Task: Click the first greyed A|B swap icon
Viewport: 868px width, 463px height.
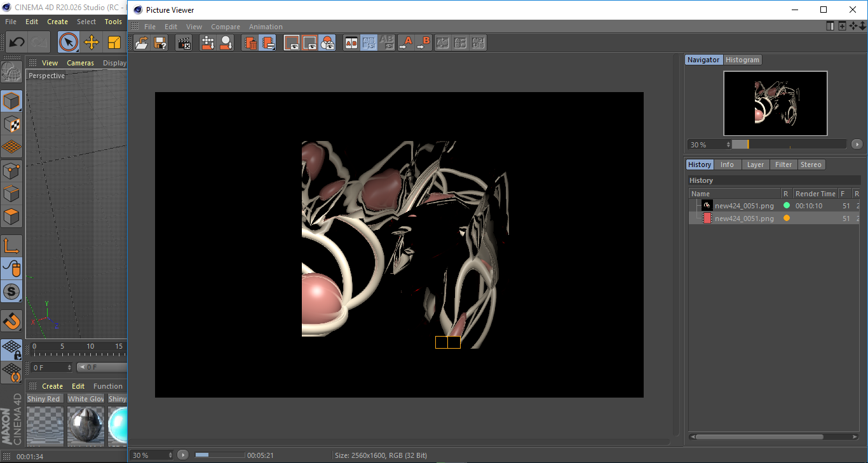Action: tap(443, 43)
